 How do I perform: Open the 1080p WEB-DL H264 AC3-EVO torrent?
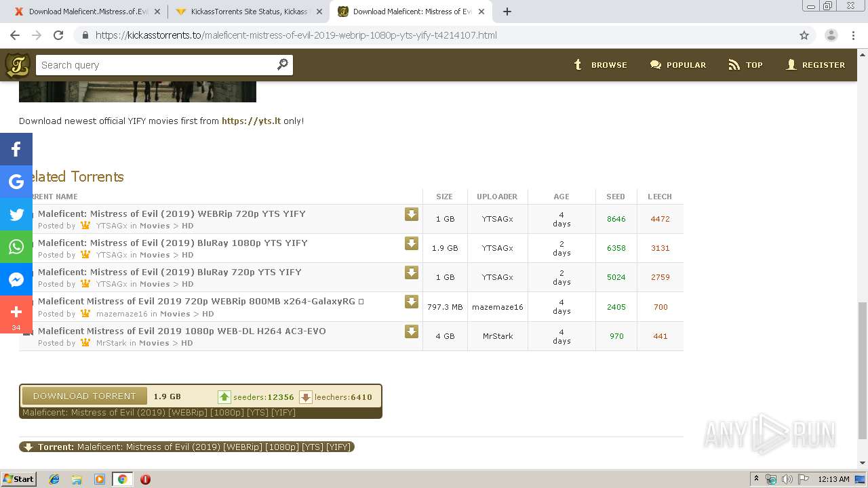click(x=182, y=331)
